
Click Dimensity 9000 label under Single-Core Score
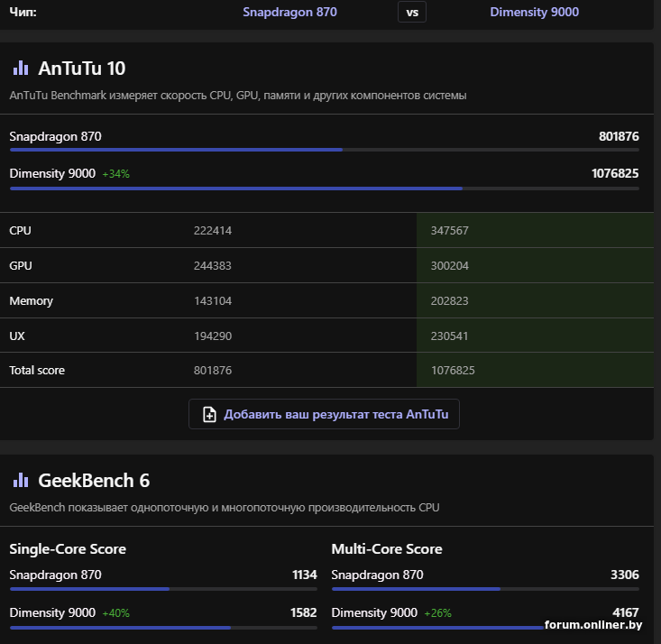click(x=52, y=612)
